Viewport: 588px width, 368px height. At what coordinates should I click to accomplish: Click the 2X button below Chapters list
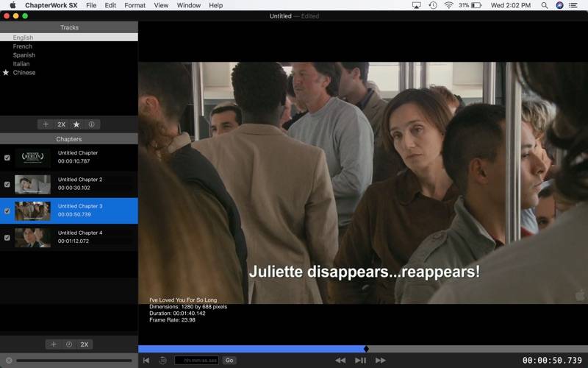click(85, 344)
